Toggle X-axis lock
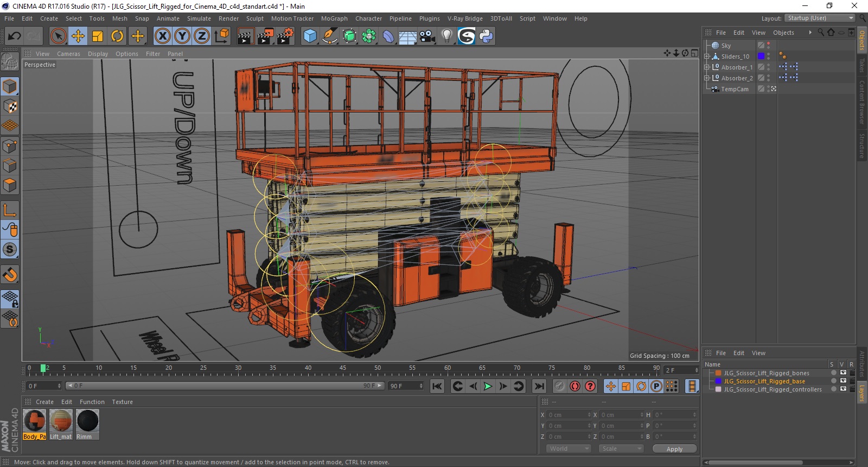The height and width of the screenshot is (467, 868). click(162, 36)
